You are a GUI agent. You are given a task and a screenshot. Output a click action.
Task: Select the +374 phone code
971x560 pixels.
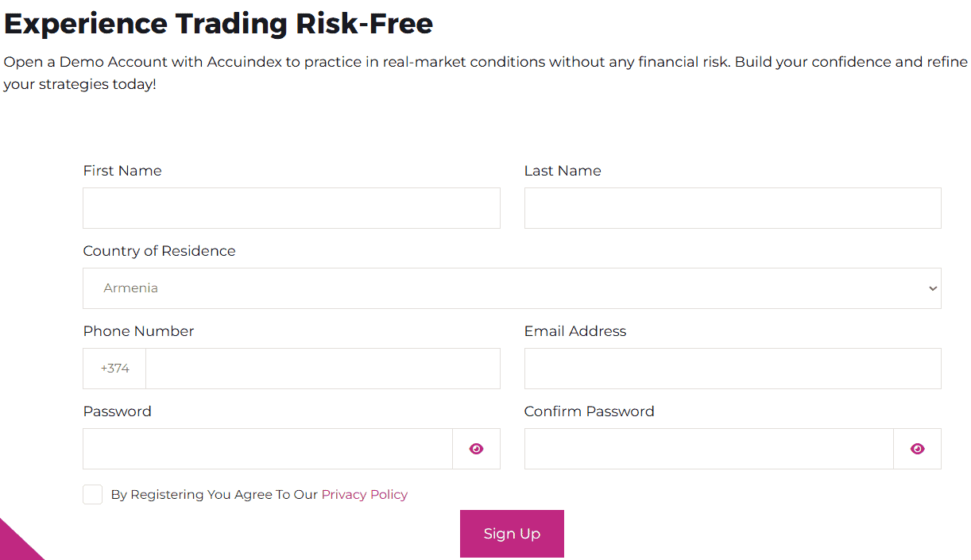click(x=114, y=368)
